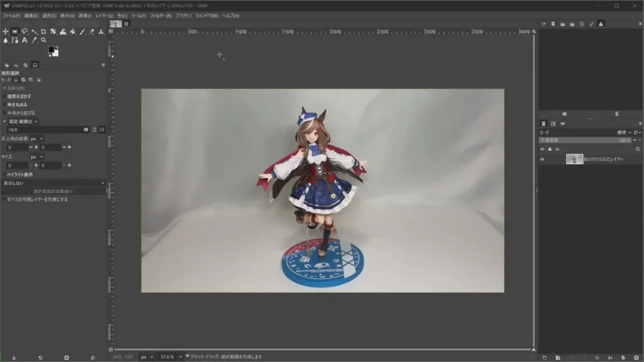Select the Paths tool
The height and width of the screenshot is (362, 644).
coord(15,40)
